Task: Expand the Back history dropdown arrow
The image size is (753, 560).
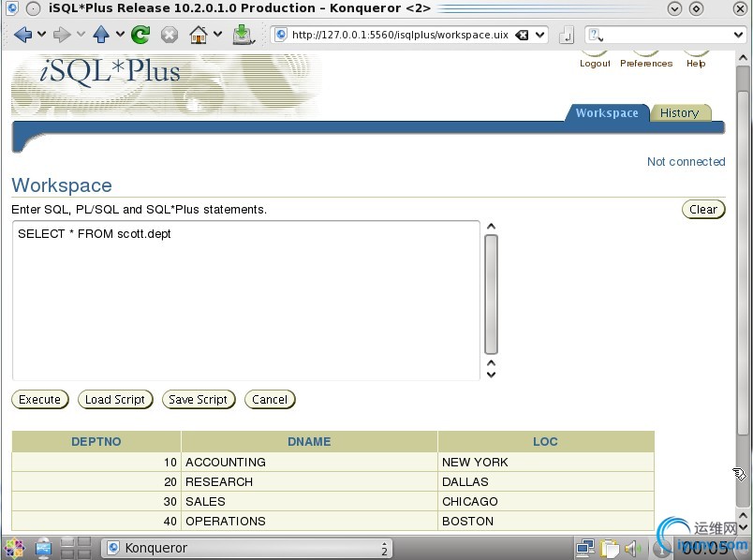Action: pyautogui.click(x=42, y=34)
